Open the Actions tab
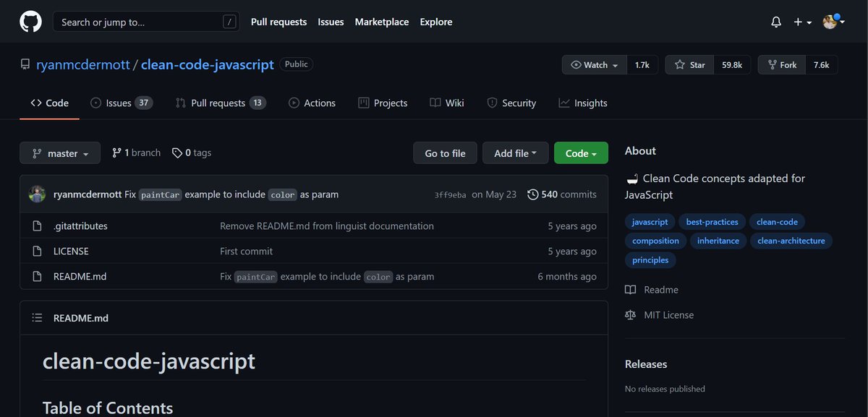The width and height of the screenshot is (868, 417). (312, 103)
